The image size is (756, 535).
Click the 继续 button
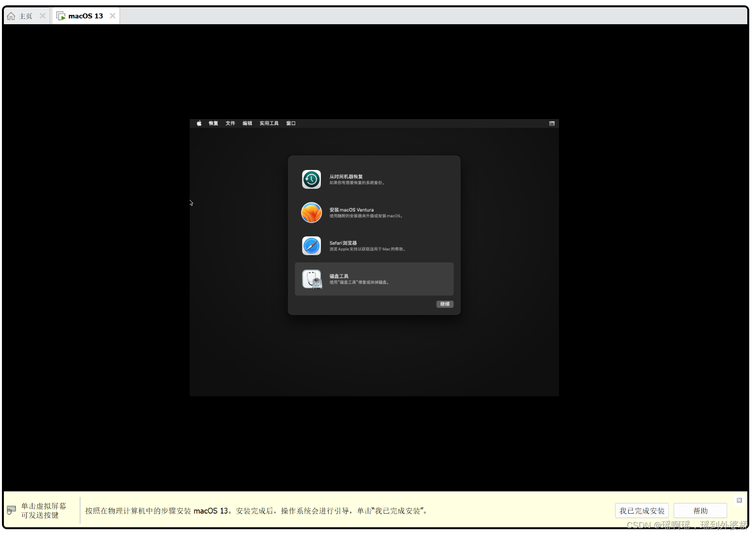pyautogui.click(x=445, y=304)
